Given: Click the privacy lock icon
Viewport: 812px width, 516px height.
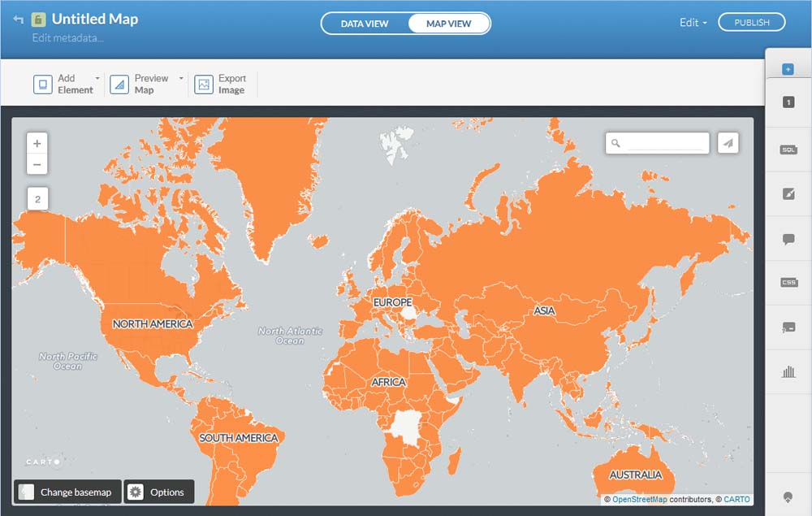Looking at the screenshot, I should [x=38, y=20].
